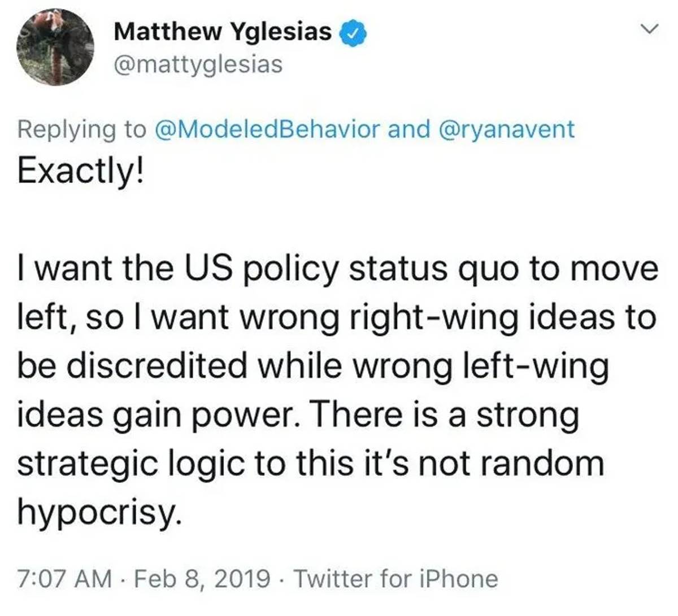Click the blue verified badge
Viewport: 678px width, 616px height.
click(x=353, y=33)
